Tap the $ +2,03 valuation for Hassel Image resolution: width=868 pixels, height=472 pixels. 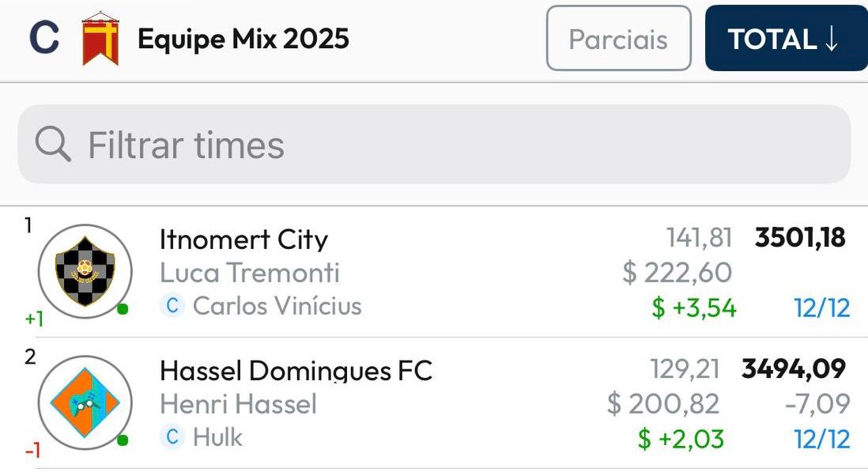[681, 439]
